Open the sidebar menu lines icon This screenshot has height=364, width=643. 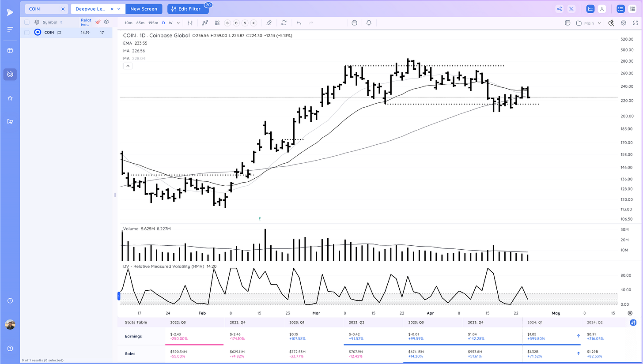pos(10,29)
